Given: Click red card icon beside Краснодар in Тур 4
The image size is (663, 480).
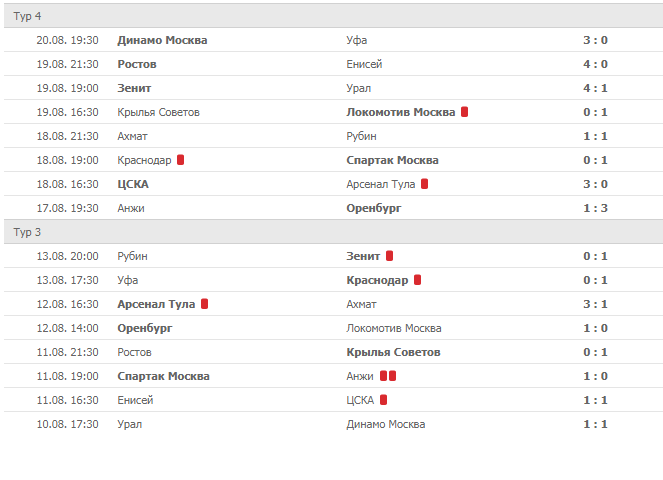Looking at the screenshot, I should 180,160.
